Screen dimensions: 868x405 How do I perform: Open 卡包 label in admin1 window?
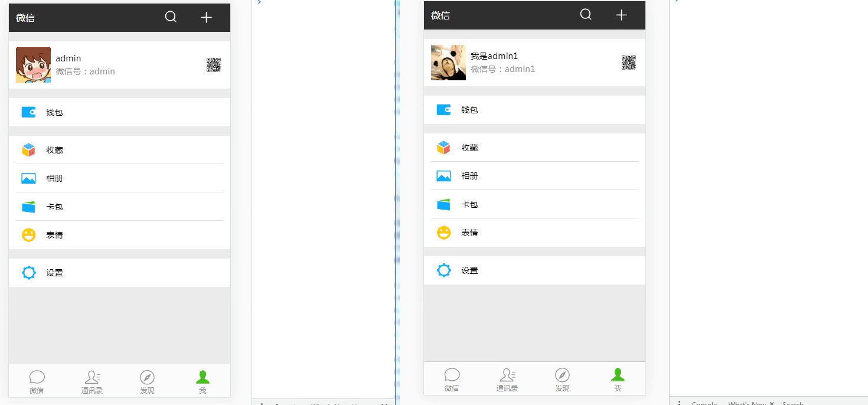coord(470,204)
